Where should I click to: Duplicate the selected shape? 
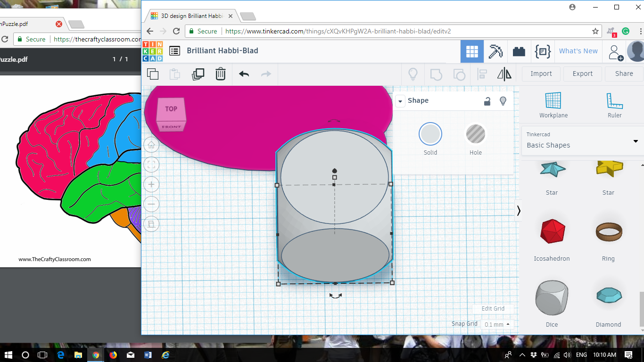[x=198, y=74]
